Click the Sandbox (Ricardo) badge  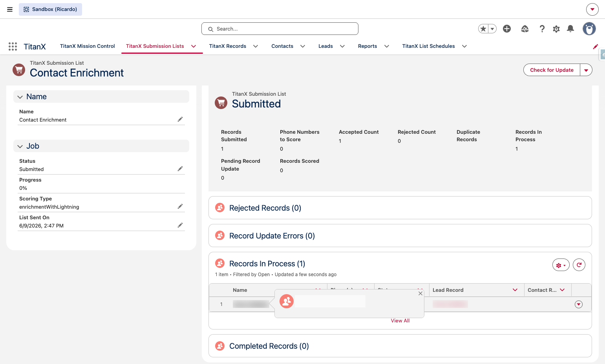pos(50,9)
